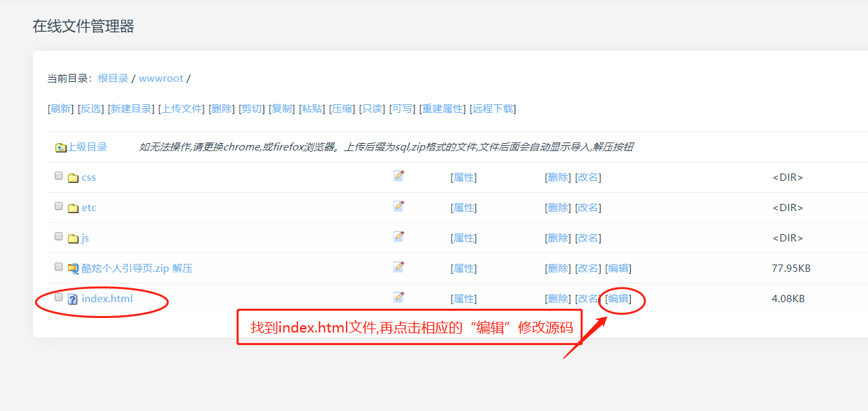Click the pencil edit icon on the etc row
Viewport: 868px width, 411px height.
[x=398, y=205]
